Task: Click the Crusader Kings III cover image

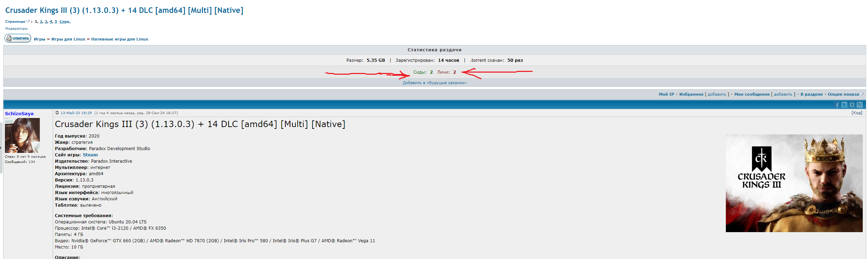Action: click(794, 183)
